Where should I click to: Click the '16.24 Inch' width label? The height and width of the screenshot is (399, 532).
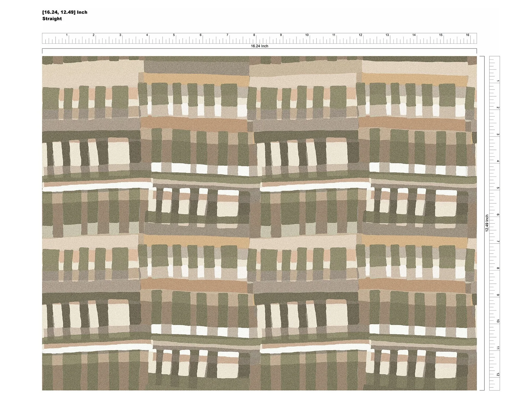tap(259, 46)
